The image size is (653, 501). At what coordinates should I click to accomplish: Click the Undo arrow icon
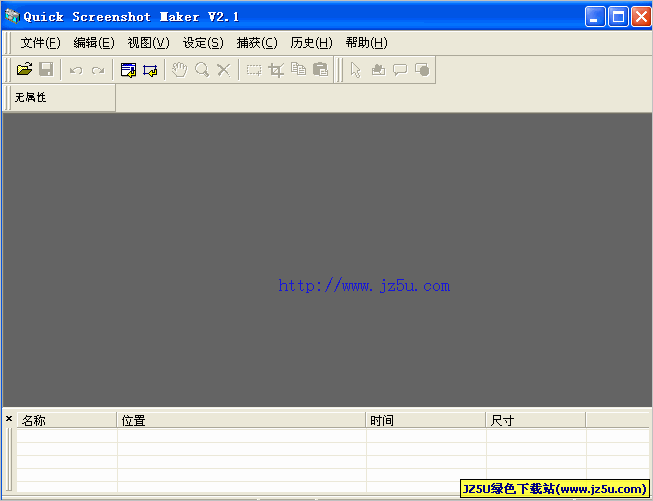[x=76, y=70]
